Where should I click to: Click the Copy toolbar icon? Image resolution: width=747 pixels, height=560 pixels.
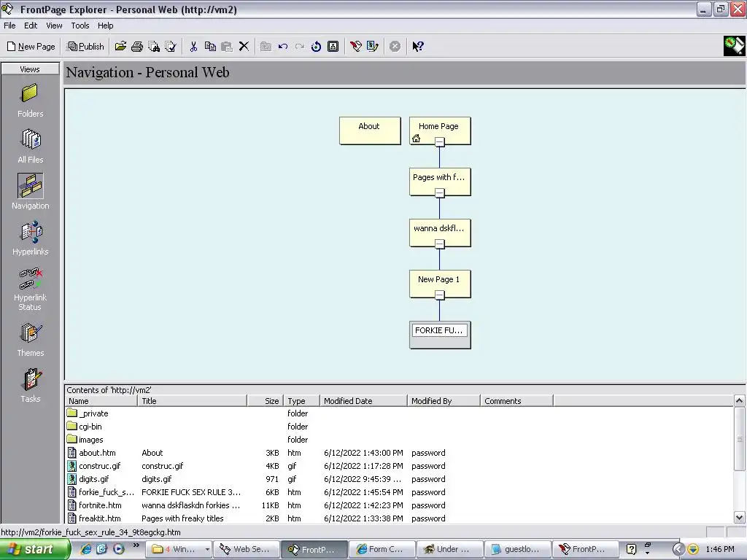coord(210,46)
